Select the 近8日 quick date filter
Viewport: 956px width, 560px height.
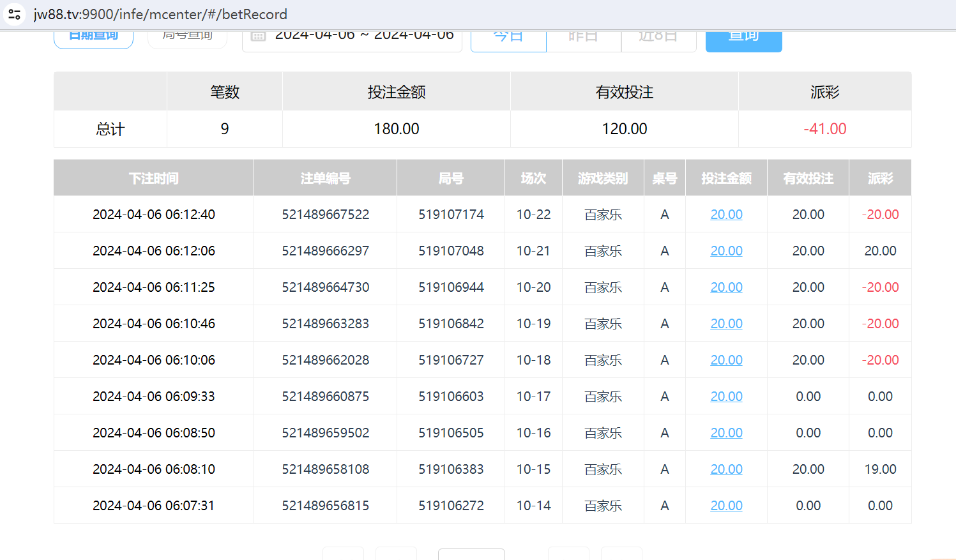tap(658, 38)
